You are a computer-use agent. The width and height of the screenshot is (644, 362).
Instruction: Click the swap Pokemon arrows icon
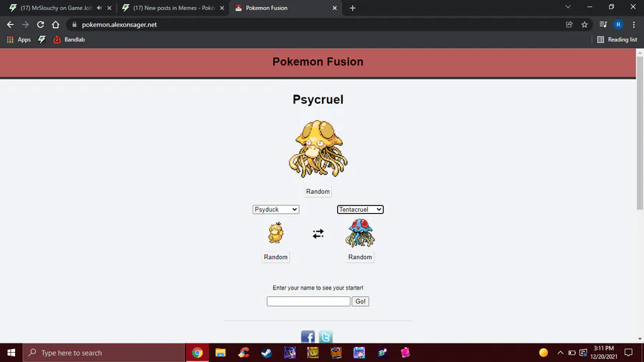tap(318, 233)
